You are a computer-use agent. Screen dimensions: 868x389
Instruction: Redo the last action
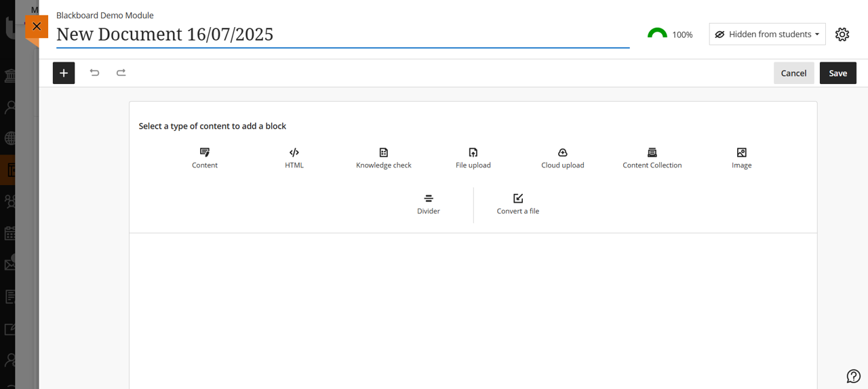click(121, 73)
